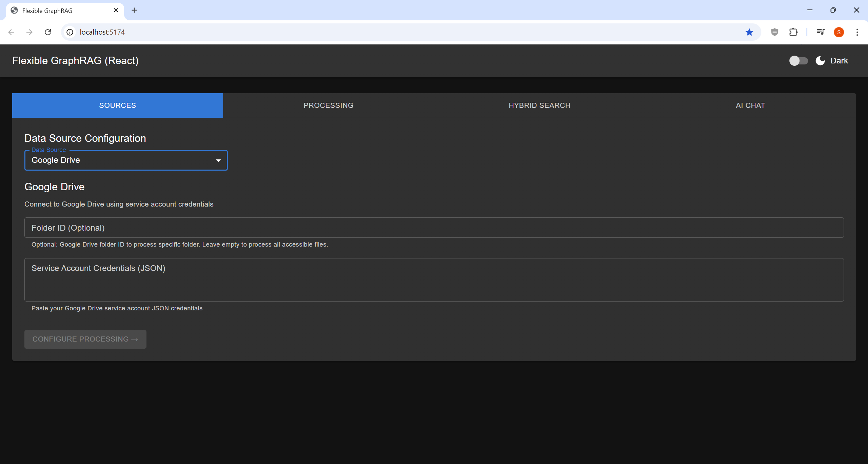
Task: Open the browser profile avatar with S
Action: [839, 32]
